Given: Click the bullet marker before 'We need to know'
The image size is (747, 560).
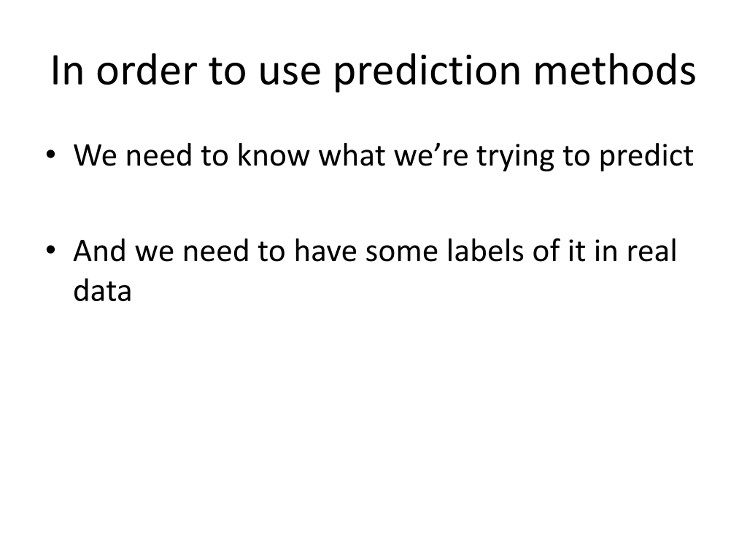Looking at the screenshot, I should (x=50, y=155).
